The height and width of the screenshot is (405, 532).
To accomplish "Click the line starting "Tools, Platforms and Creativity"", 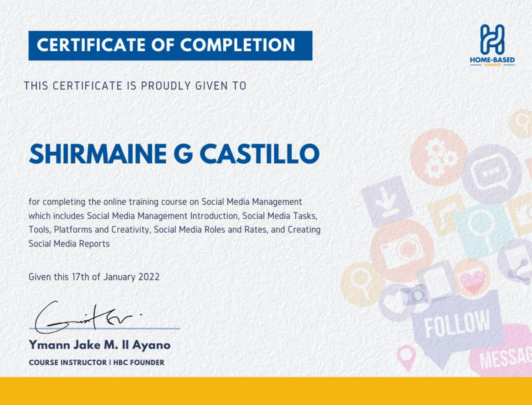I will (x=175, y=230).
